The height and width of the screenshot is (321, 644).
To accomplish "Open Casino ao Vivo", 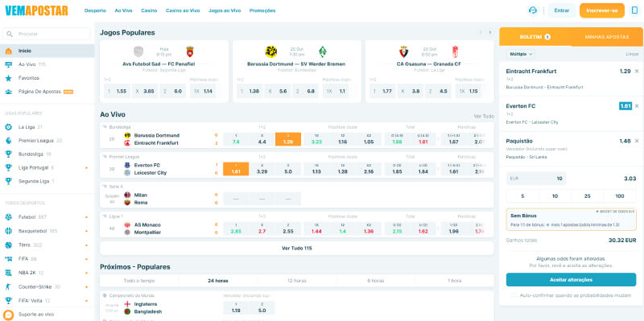I will click(x=183, y=10).
